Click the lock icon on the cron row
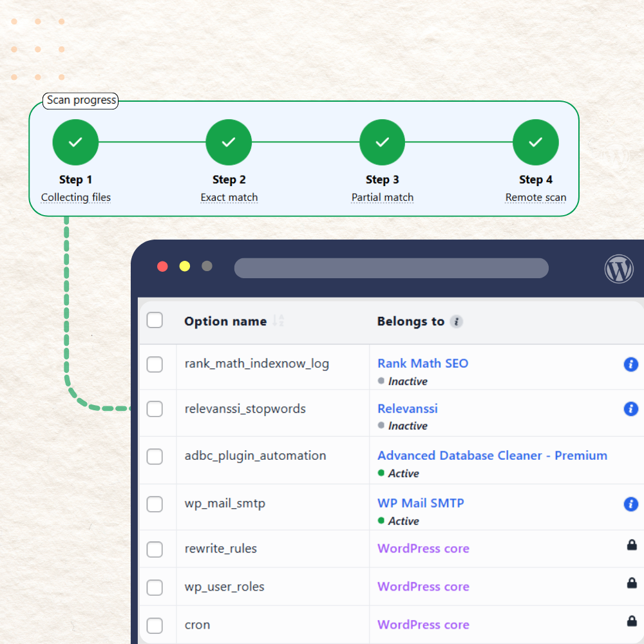The height and width of the screenshot is (644, 644). 632,621
